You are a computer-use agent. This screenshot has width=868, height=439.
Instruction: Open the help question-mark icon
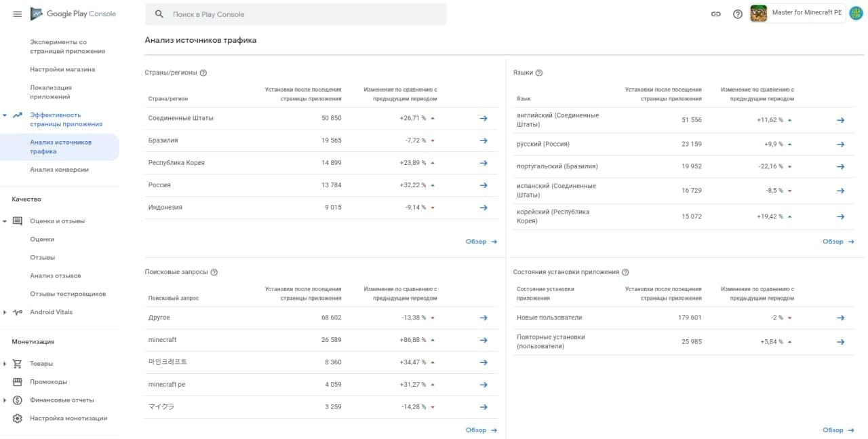click(x=739, y=13)
